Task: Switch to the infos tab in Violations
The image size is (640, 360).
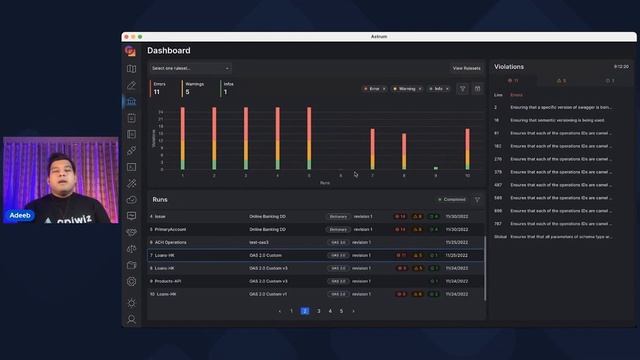Action: 610,80
